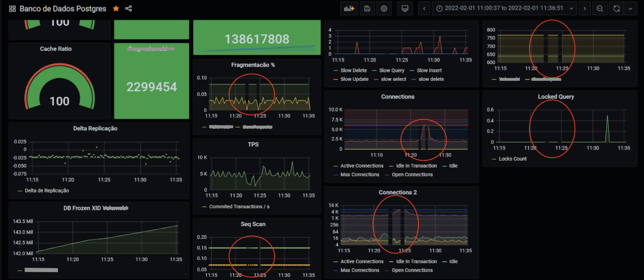Viewport: 644px width, 280px height.
Task: Zoom out the time range
Action: 600,9
